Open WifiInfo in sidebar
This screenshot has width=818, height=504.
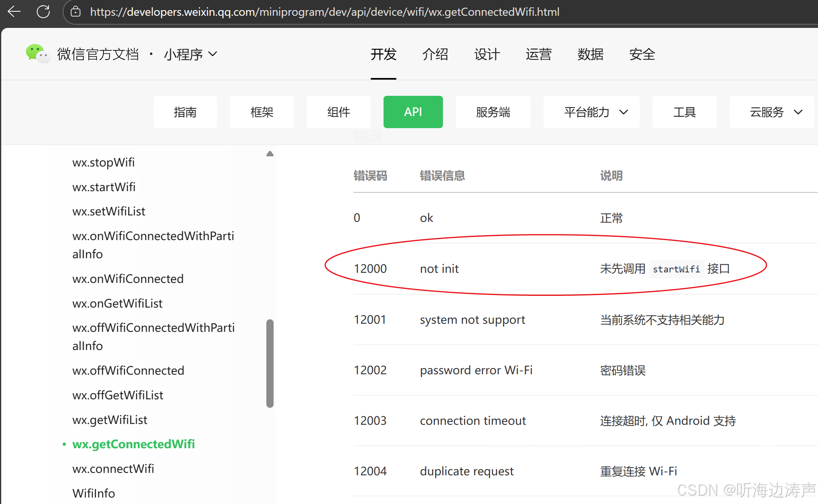click(x=93, y=493)
